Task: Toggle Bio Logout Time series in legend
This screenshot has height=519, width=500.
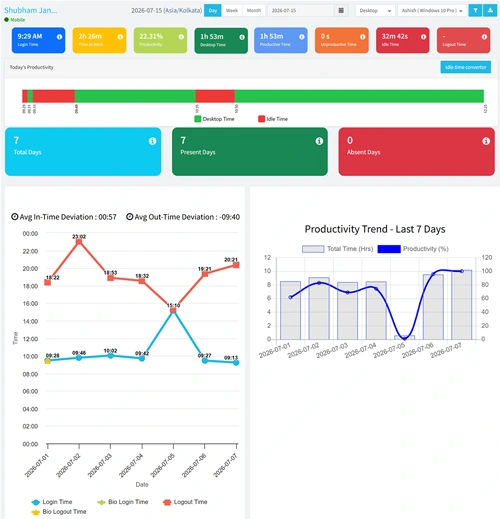Action: (x=59, y=512)
